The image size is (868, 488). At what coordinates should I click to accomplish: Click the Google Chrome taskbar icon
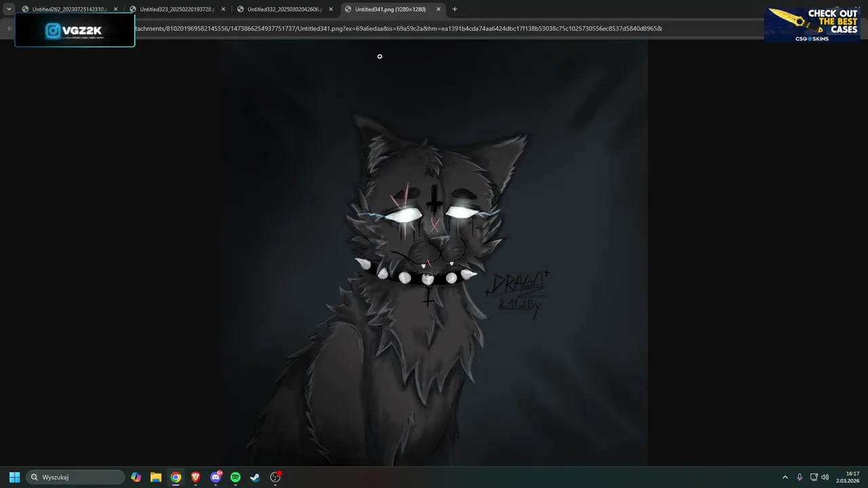click(176, 477)
